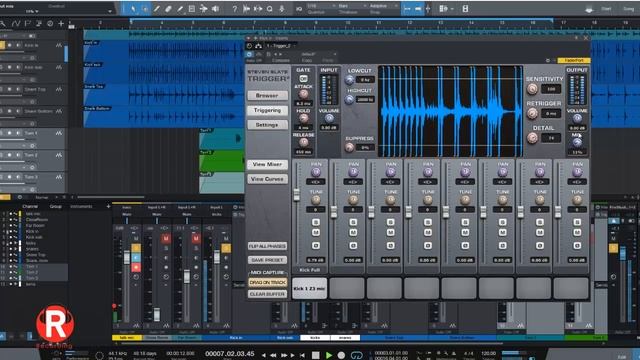Open the Trigger Browser page
Image resolution: width=640 pixels, height=360 pixels.
(267, 96)
